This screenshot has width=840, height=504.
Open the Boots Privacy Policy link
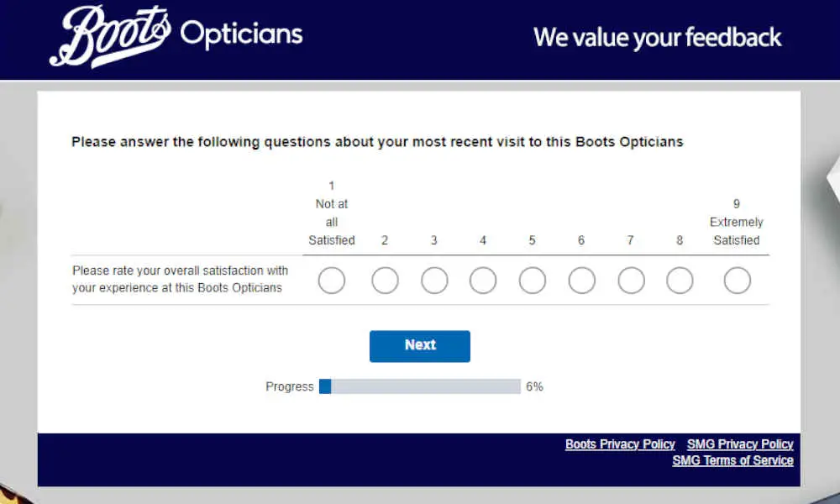pyautogui.click(x=620, y=444)
